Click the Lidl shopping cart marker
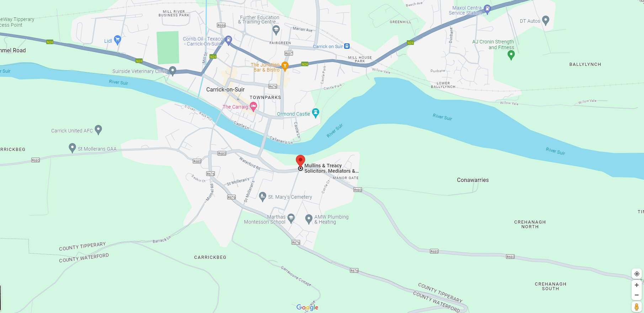 click(x=117, y=40)
